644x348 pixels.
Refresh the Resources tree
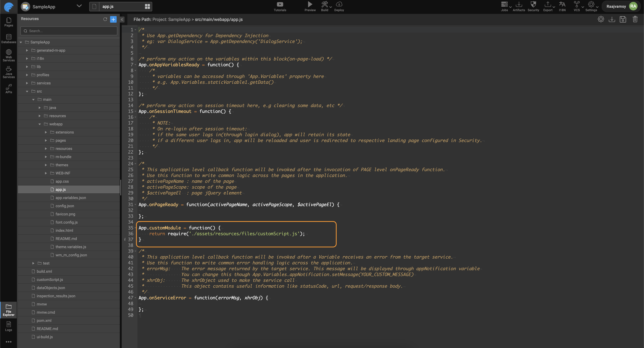click(x=105, y=19)
